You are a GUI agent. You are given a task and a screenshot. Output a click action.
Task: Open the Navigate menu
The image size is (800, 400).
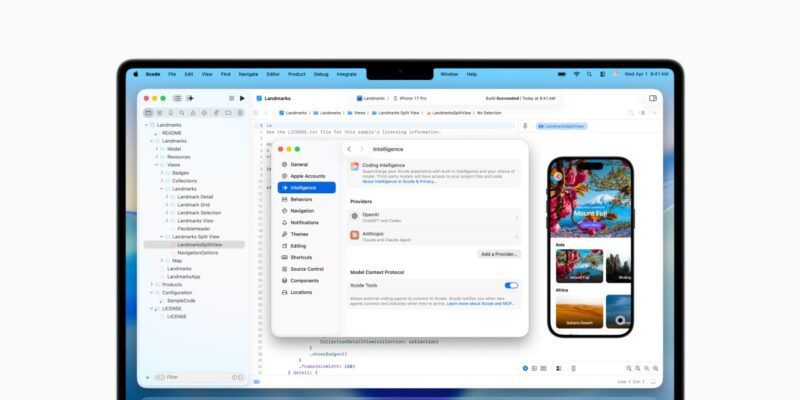[248, 74]
